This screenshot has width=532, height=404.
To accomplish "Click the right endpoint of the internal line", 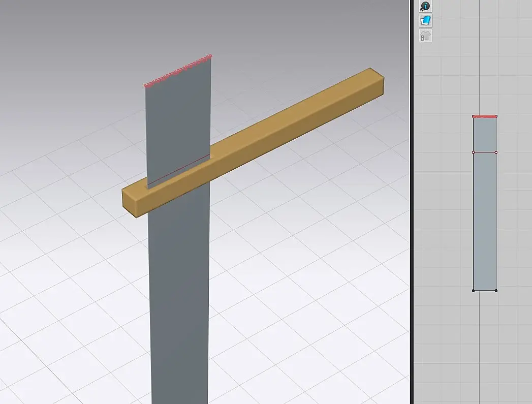I will [496, 152].
